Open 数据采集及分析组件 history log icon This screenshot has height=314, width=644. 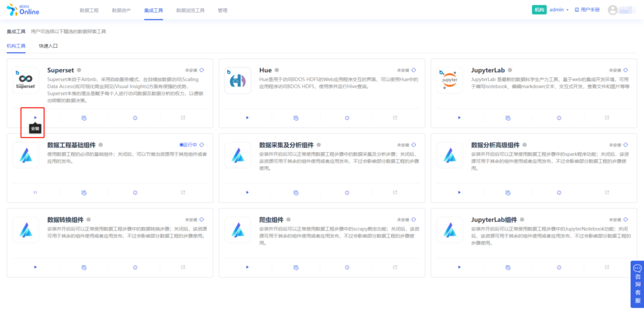coord(296,192)
